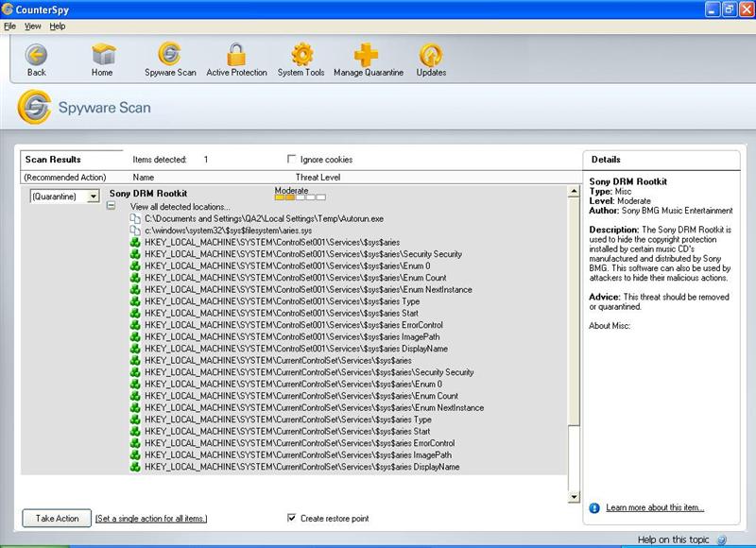756x548 pixels.
Task: Select the Sony DRM Rootkit entry name
Action: (148, 194)
